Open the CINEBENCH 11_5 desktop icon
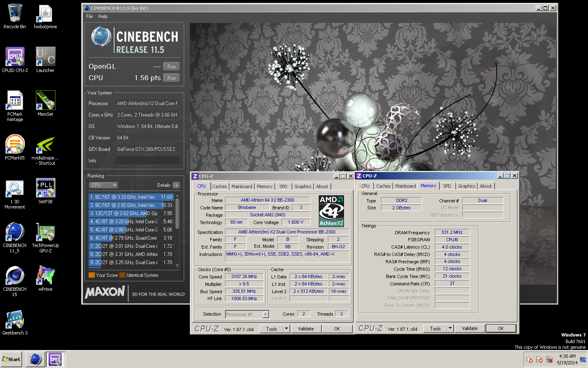588x368 pixels. pos(15,238)
